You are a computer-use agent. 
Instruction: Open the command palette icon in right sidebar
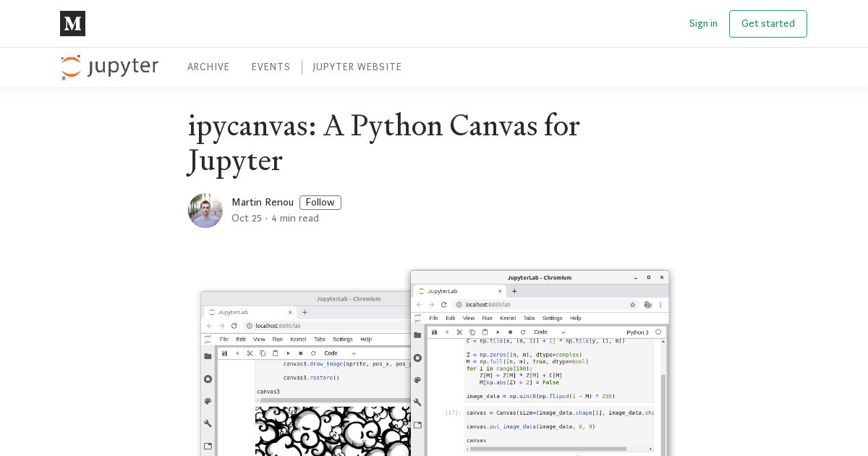[x=417, y=380]
